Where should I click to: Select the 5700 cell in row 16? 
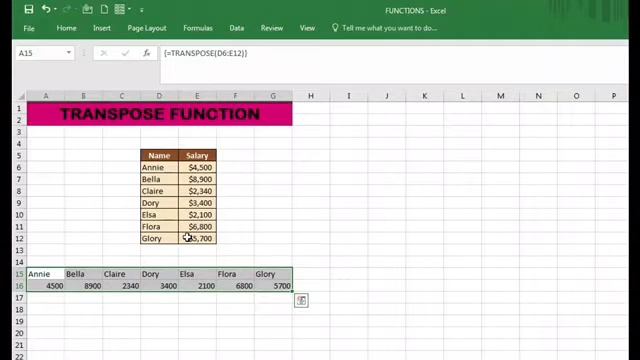coord(273,286)
